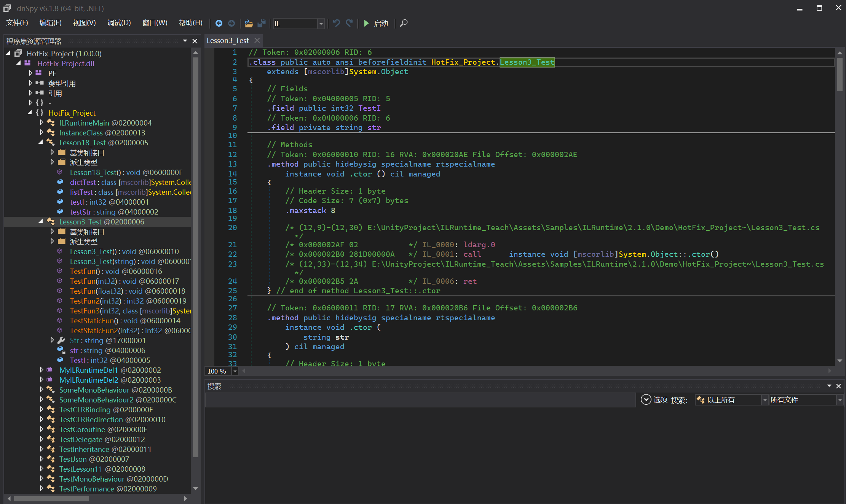Open the 编辑(E) menu
The height and width of the screenshot is (504, 846).
(x=50, y=23)
